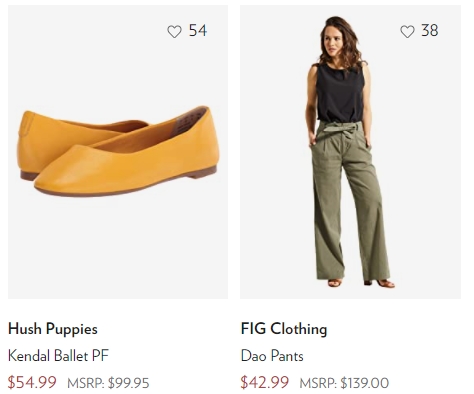Favorite the Hush Puppies ballet flat with heart icon
Viewport: 474px width, 394px height.
pyautogui.click(x=174, y=32)
